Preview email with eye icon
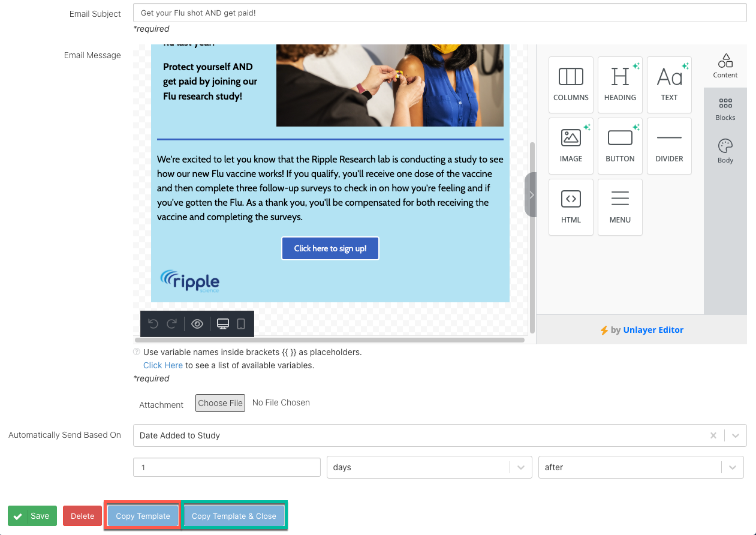Screen dimensions: 756x535 click(197, 324)
